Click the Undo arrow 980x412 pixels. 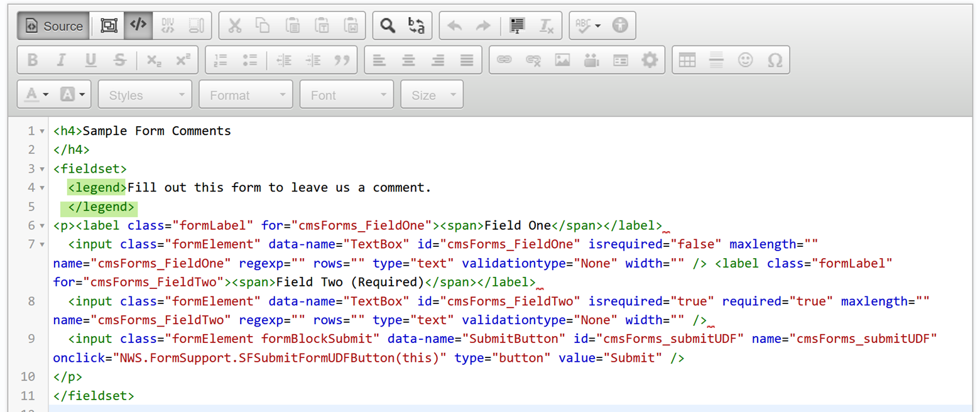454,26
